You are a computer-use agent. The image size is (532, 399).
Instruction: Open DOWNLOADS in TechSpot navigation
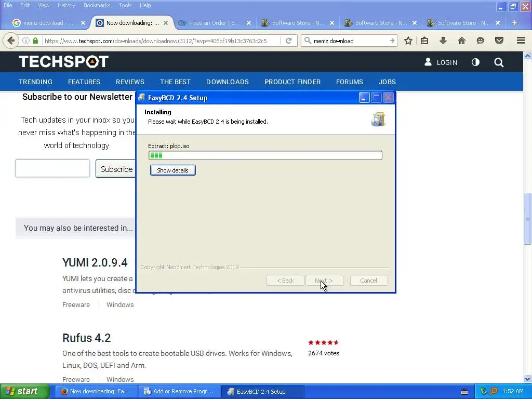(228, 82)
